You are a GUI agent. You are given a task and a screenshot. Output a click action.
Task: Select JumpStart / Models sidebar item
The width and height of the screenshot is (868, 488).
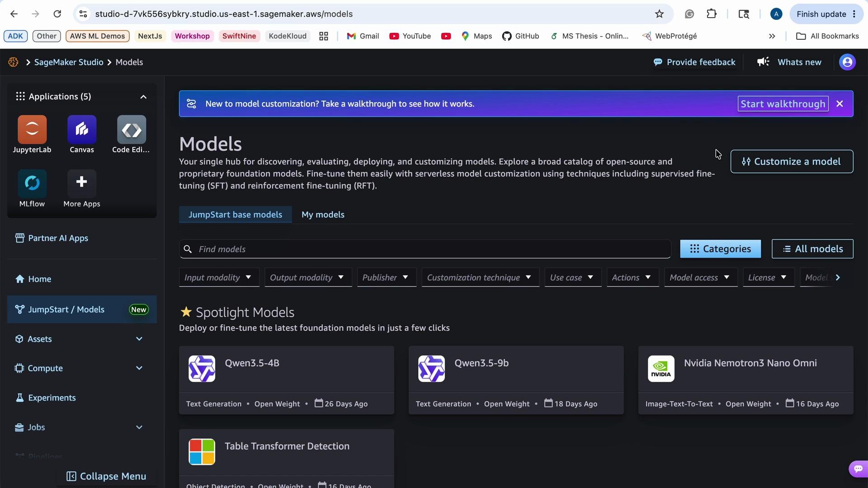82,310
